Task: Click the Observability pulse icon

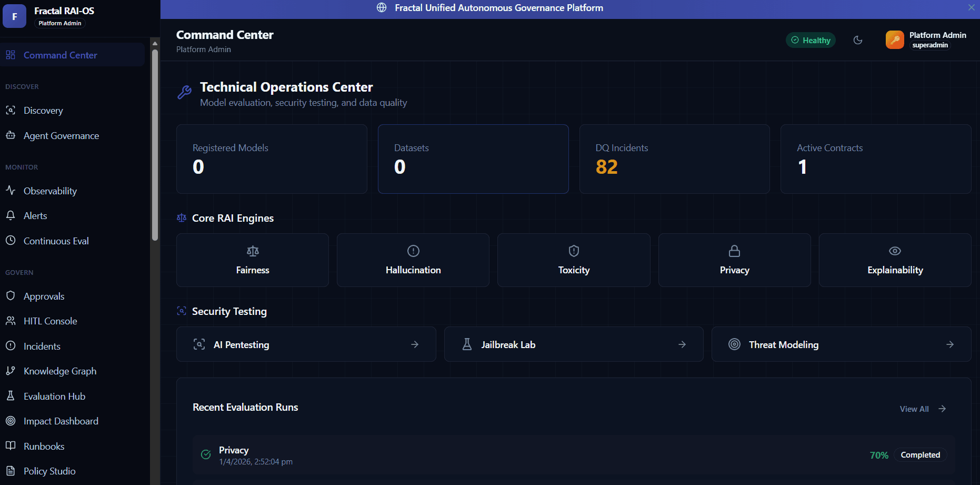Action: pyautogui.click(x=11, y=190)
